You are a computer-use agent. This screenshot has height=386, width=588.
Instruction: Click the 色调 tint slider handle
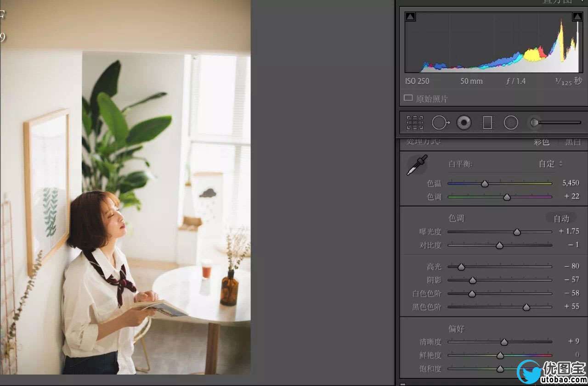(x=507, y=197)
